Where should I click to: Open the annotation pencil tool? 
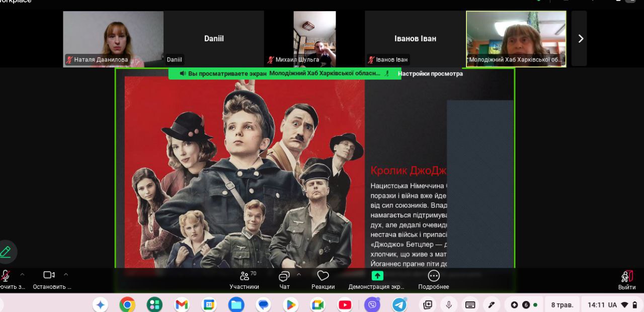(6, 252)
